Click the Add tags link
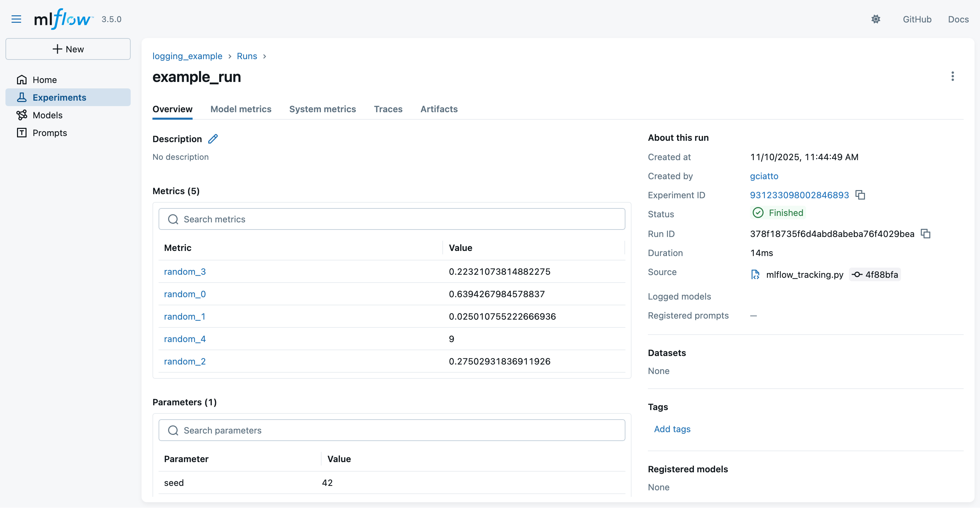The image size is (980, 508). (x=672, y=429)
